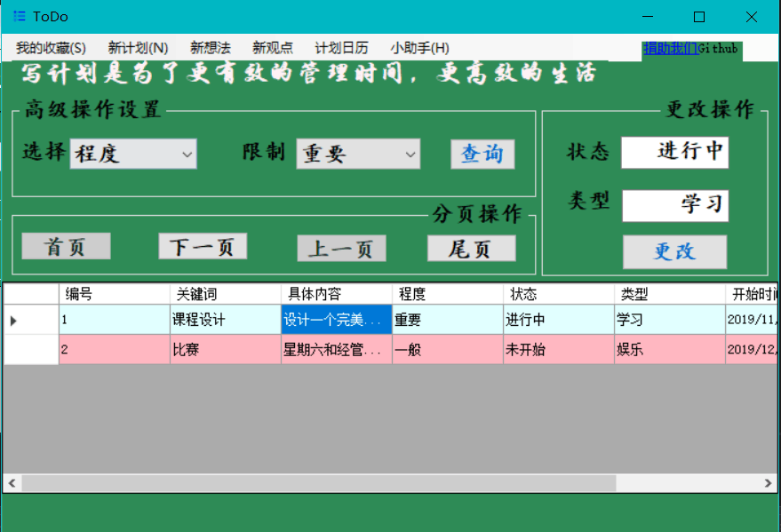This screenshot has width=781, height=532.
Task: Minimize the ToDo window
Action: 648,16
